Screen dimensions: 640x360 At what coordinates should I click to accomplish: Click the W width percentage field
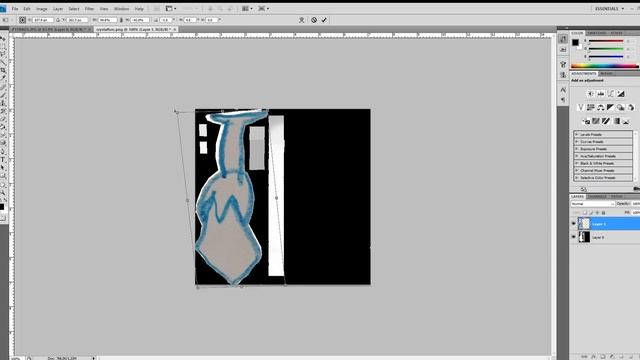(107, 20)
